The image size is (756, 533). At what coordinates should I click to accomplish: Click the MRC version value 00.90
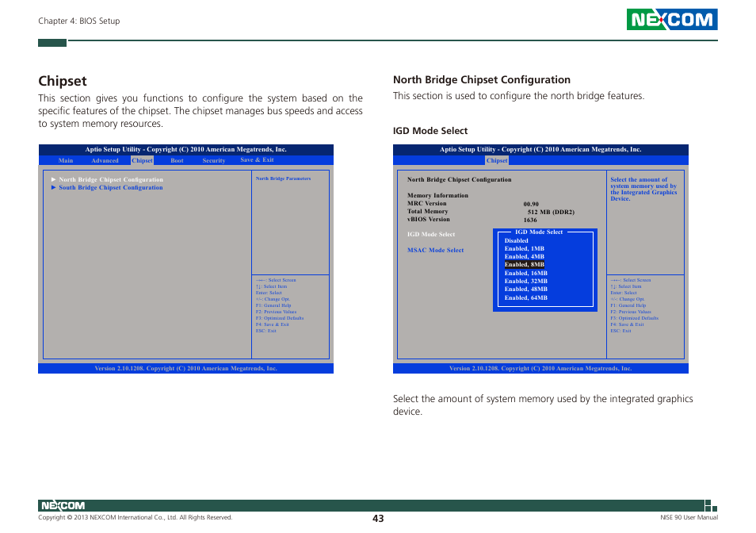click(x=531, y=204)
